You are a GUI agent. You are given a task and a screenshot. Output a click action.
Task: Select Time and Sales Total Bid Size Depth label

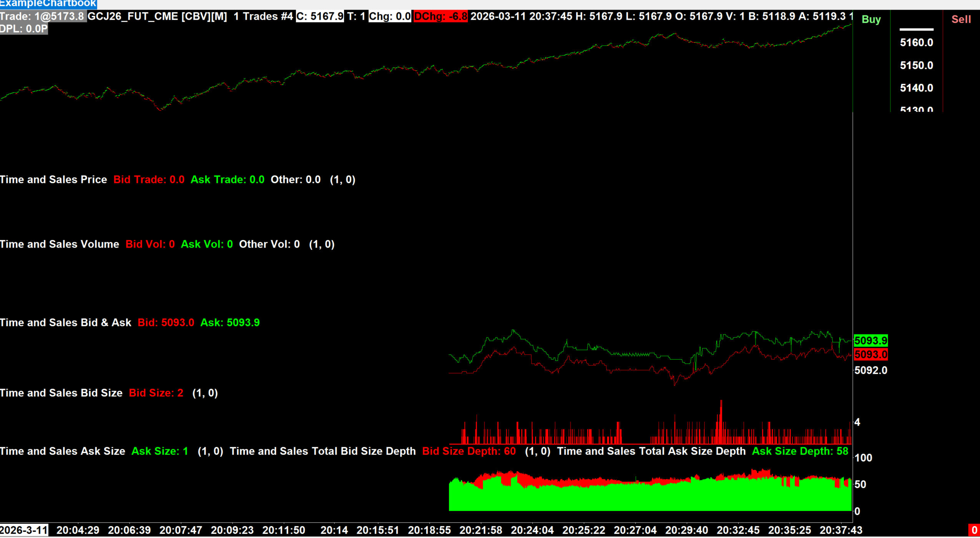(322, 451)
